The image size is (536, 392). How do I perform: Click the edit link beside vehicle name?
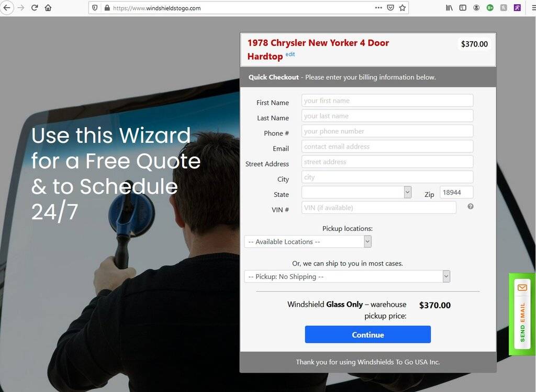290,54
